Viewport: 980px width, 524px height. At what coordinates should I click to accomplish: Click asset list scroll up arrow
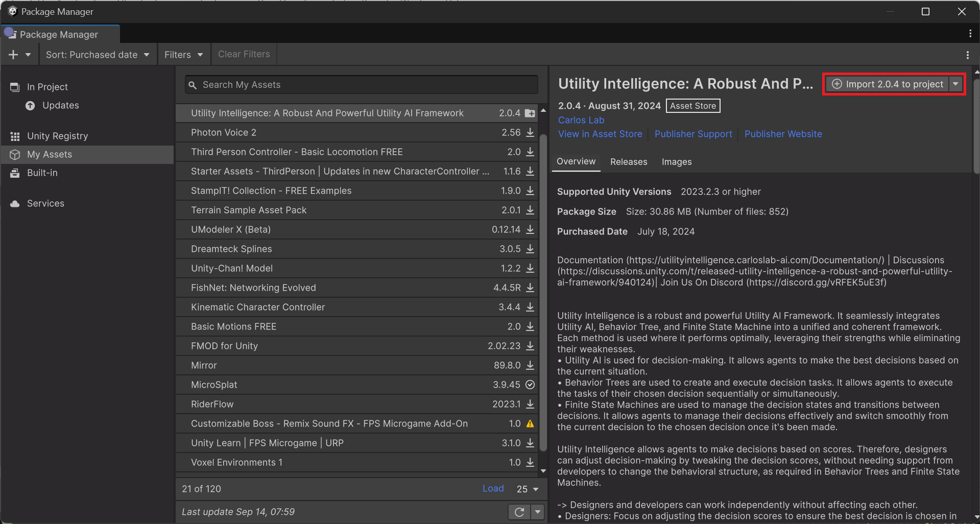point(543,110)
